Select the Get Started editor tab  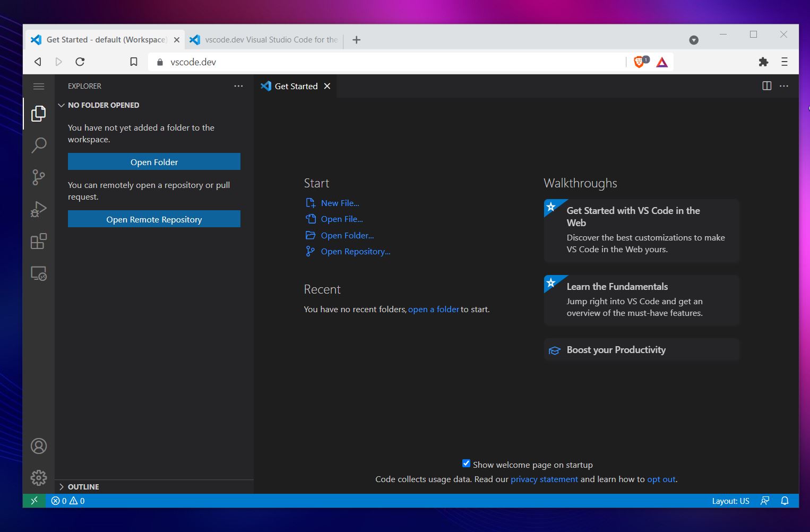click(296, 86)
